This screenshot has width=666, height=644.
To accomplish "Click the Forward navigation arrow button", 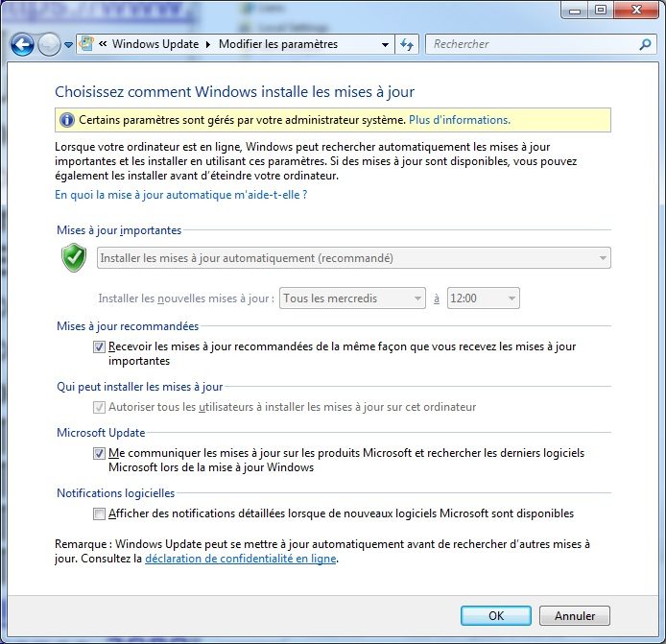I will click(49, 44).
